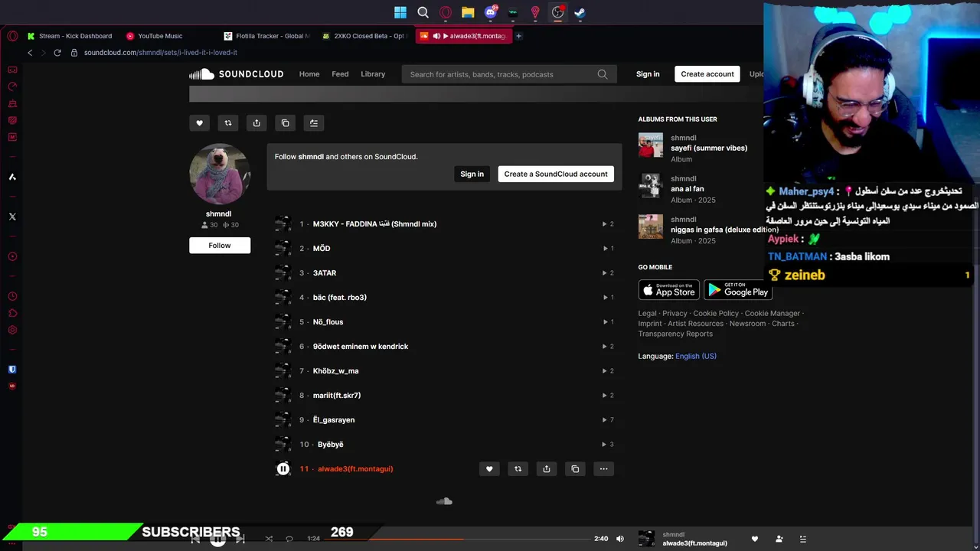The height and width of the screenshot is (551, 980).
Task: Repost the playlist
Action: 227,122
